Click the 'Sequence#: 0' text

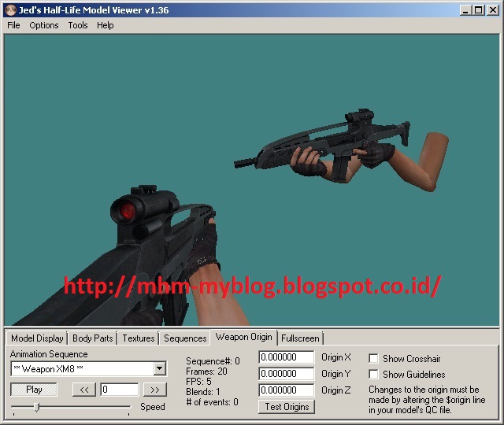213,361
